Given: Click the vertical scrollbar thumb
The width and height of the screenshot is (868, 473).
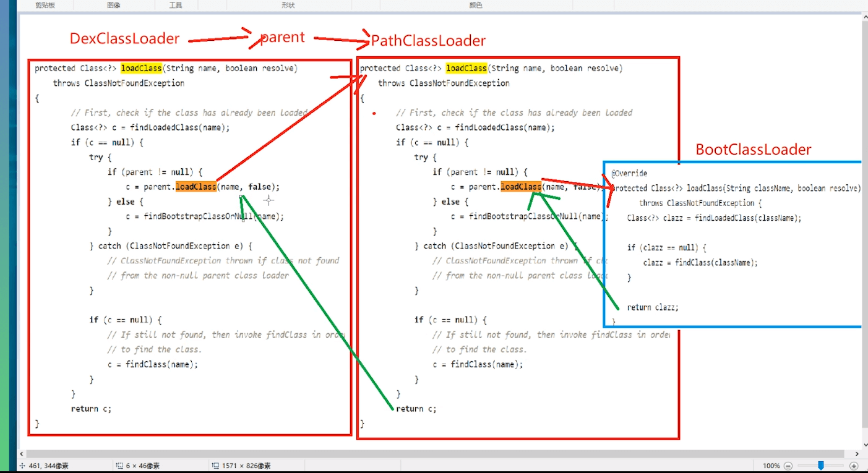Looking at the screenshot, I should click(x=864, y=226).
